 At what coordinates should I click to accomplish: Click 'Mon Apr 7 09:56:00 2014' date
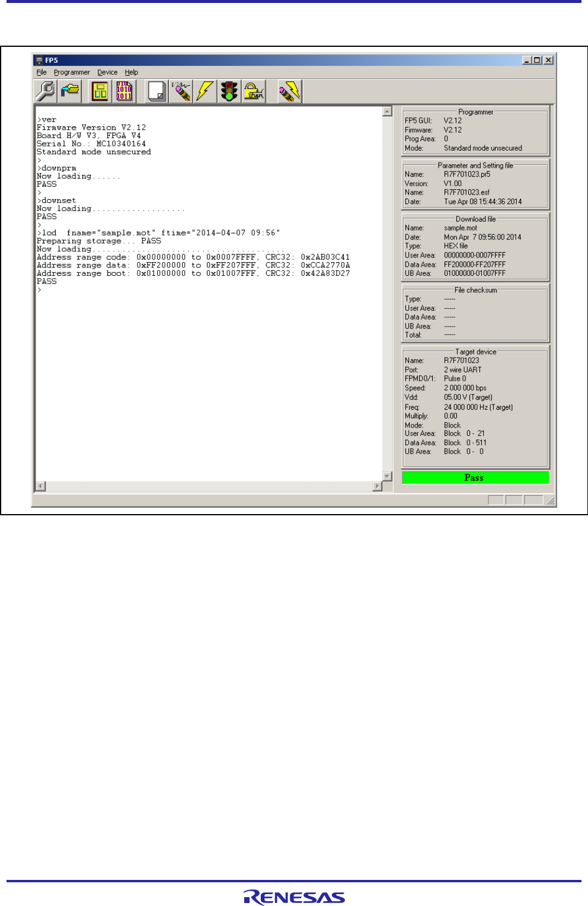pos(482,237)
